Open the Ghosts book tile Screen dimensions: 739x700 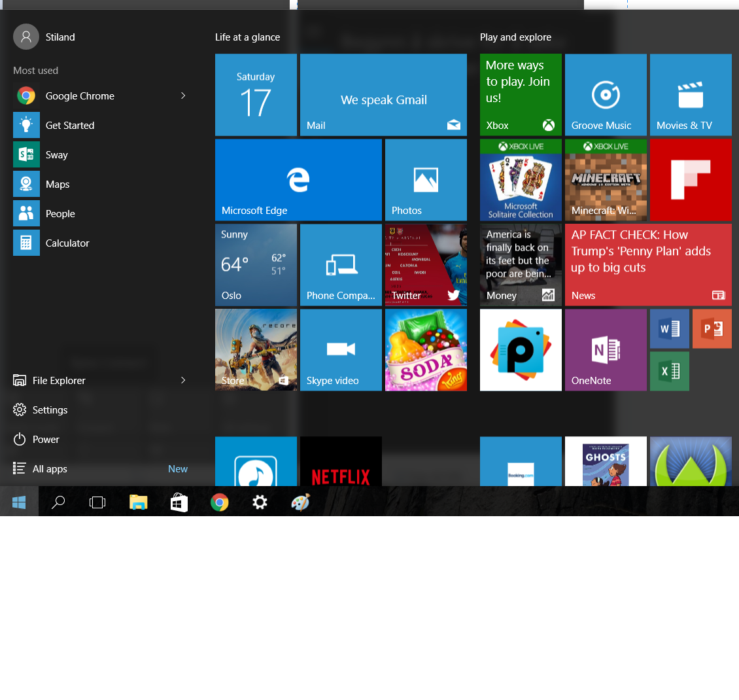tap(606, 461)
